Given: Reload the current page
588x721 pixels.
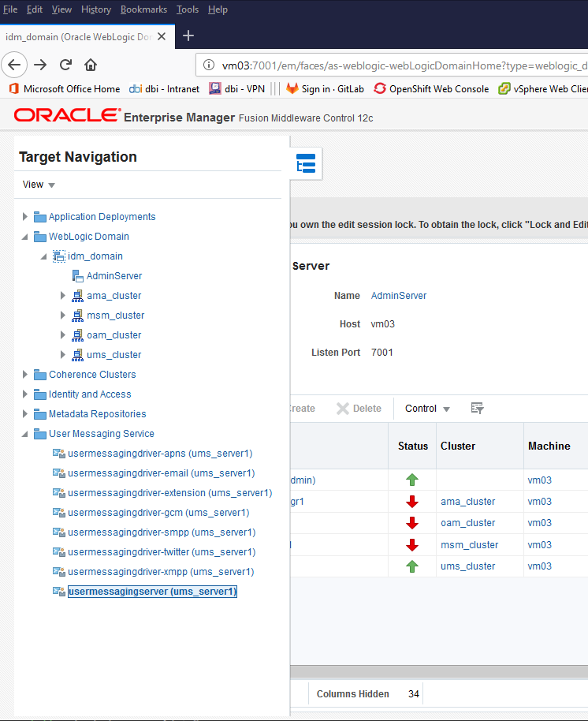Looking at the screenshot, I should (65, 65).
